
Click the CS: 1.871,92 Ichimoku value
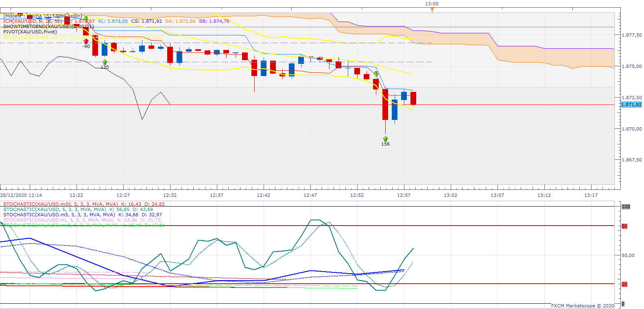pos(146,21)
